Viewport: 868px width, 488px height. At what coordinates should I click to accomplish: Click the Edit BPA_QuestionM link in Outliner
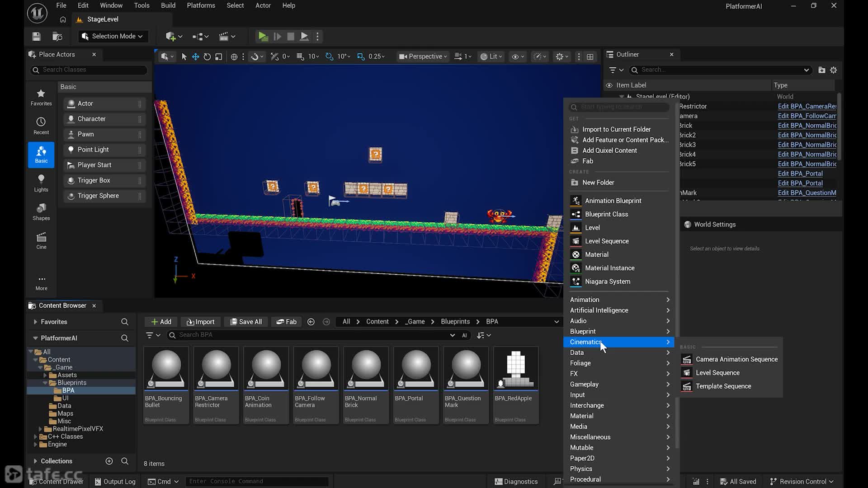(807, 193)
